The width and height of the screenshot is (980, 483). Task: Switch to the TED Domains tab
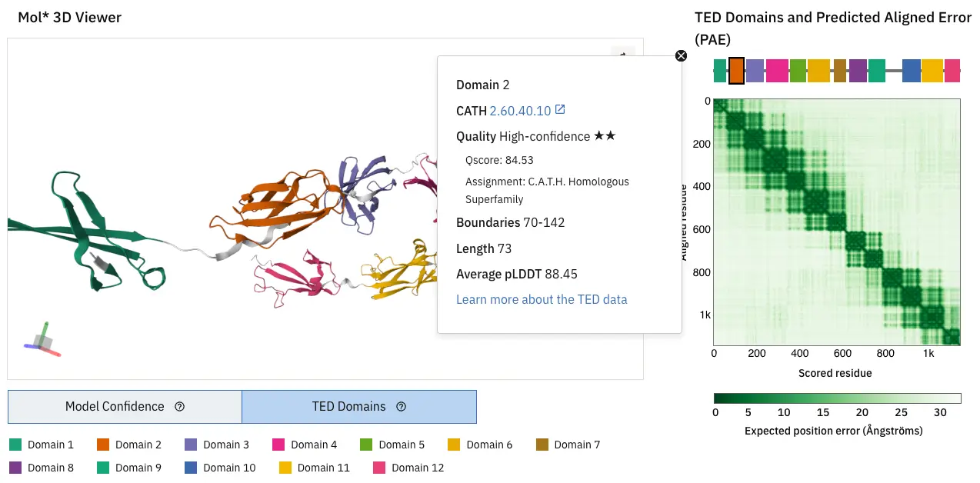pos(358,407)
